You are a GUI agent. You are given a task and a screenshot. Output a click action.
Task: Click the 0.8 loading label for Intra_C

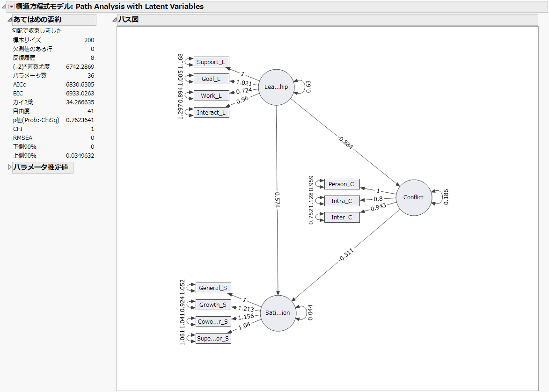(378, 199)
